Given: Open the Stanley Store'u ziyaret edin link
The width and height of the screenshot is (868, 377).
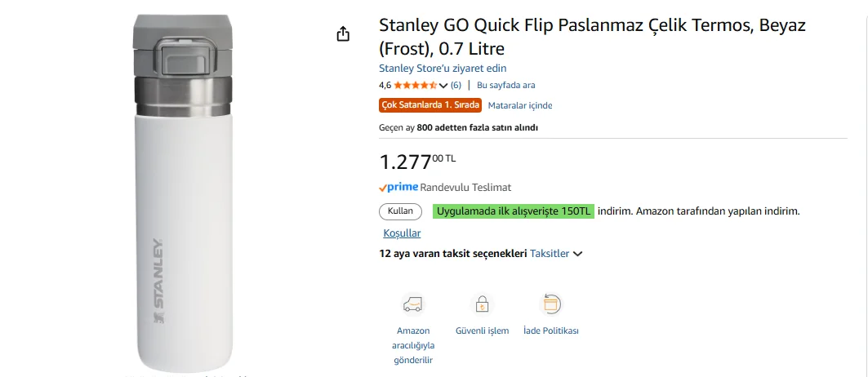Looking at the screenshot, I should 443,69.
